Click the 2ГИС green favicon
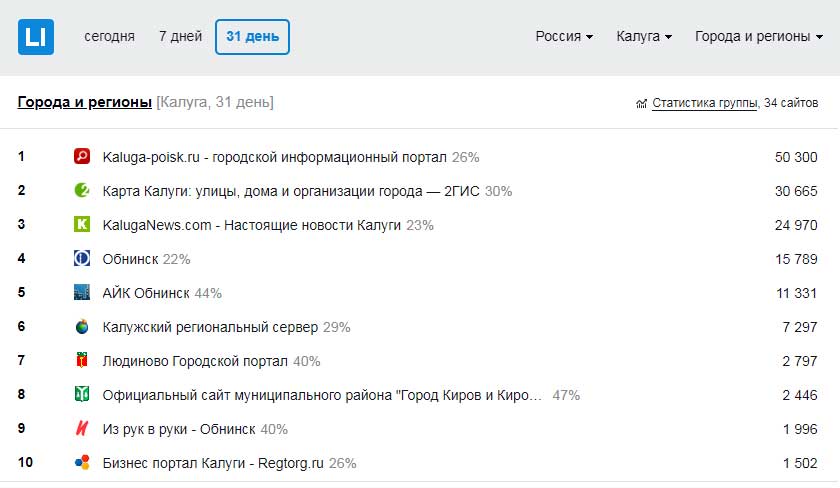Viewport: 840px width, 488px height. tap(82, 191)
